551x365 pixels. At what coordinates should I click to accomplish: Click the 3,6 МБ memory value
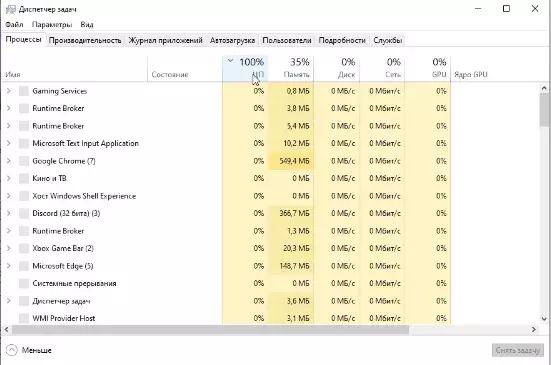tap(298, 301)
